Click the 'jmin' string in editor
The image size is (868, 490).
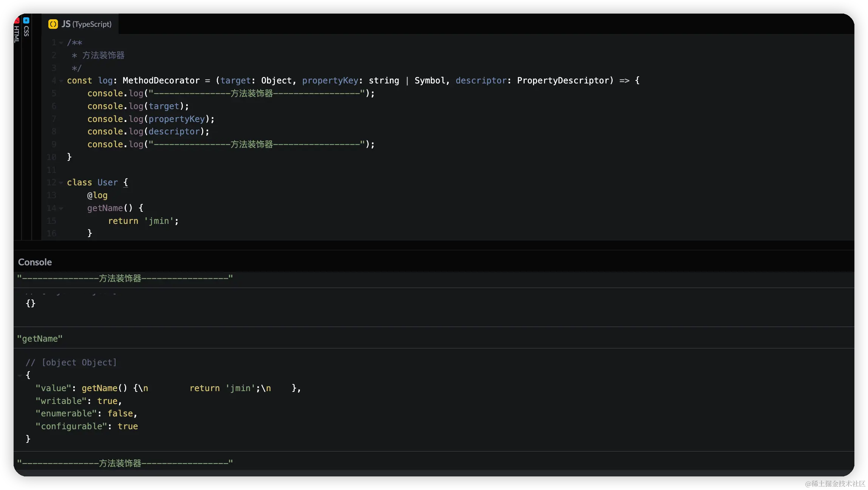(x=159, y=221)
